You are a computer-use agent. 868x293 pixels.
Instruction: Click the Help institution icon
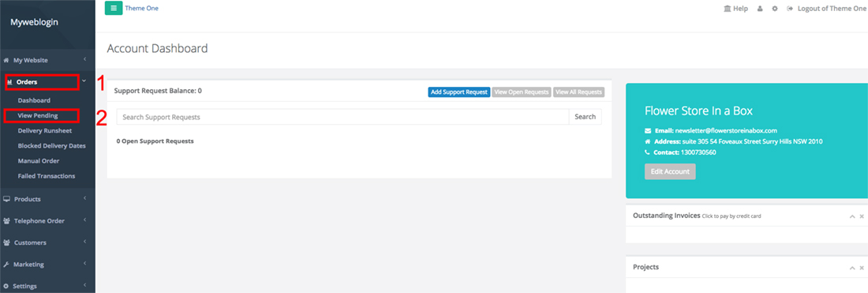[728, 9]
